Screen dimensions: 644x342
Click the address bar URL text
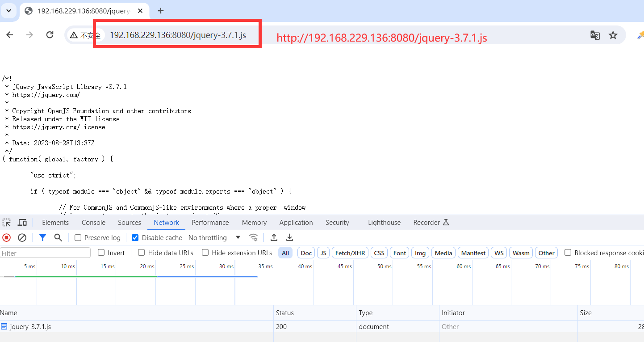[178, 35]
